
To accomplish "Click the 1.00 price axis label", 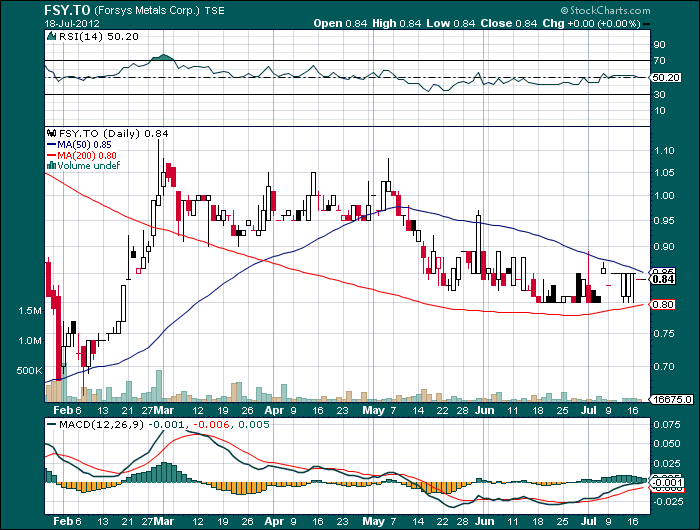I will pyautogui.click(x=664, y=196).
